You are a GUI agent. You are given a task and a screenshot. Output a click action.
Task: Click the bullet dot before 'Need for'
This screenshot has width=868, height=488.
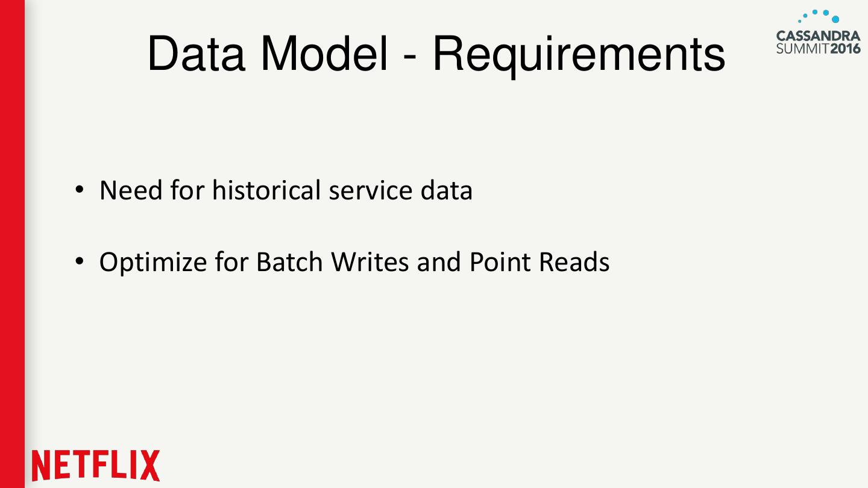(x=79, y=191)
